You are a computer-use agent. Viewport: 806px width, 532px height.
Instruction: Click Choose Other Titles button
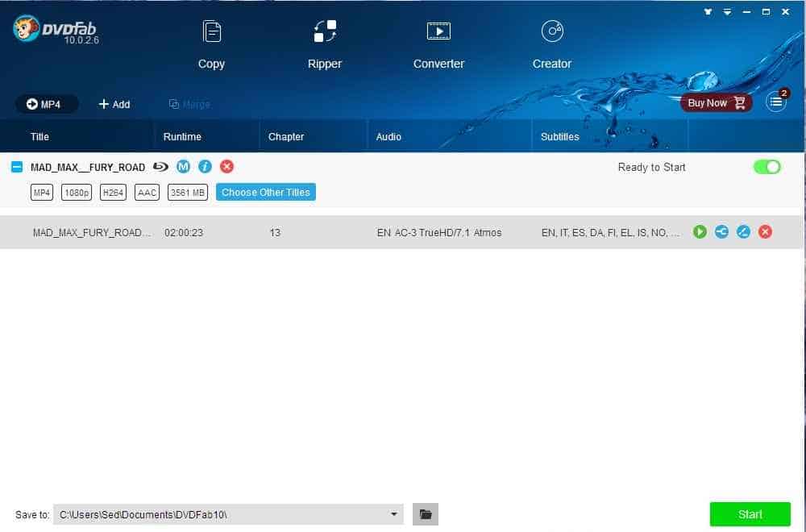tap(266, 192)
